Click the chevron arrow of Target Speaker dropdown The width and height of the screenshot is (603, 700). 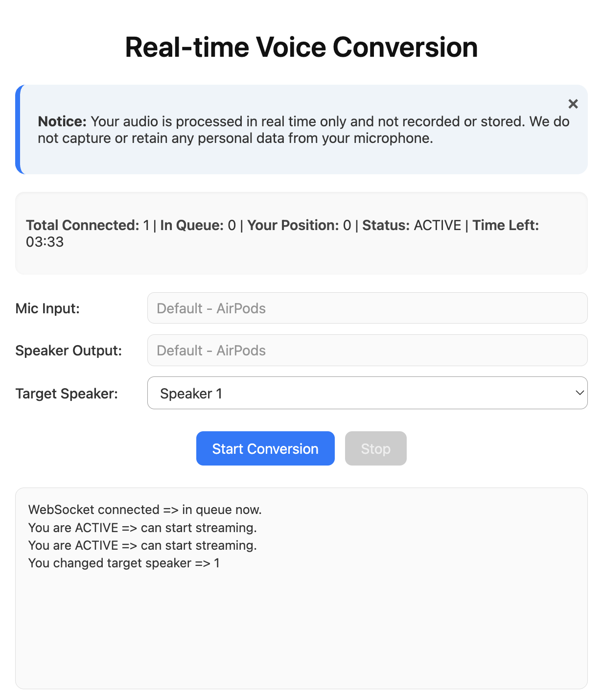[580, 393]
